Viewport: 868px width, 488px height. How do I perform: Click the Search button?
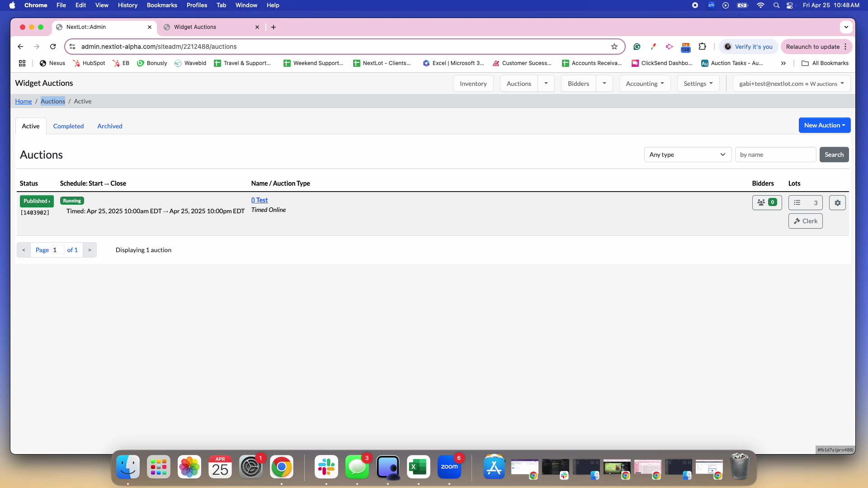click(x=834, y=155)
